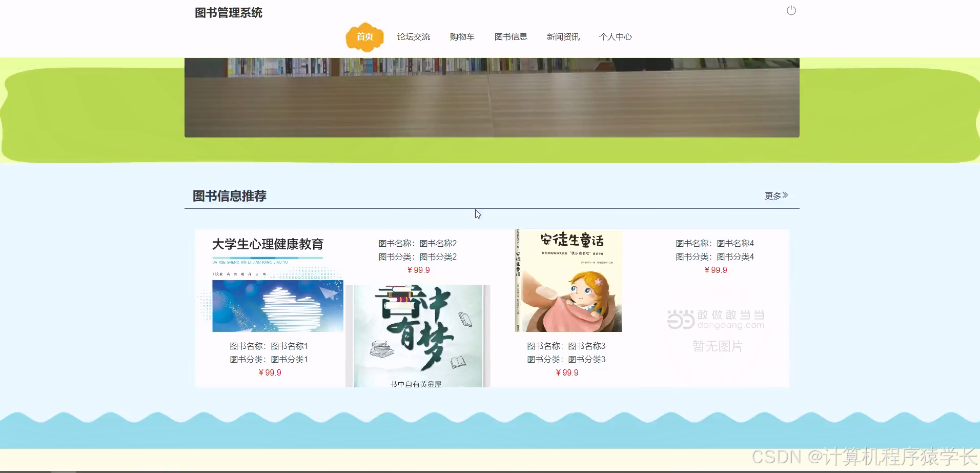Open the 购物车 shopping cart
The height and width of the screenshot is (473, 980).
(x=462, y=36)
